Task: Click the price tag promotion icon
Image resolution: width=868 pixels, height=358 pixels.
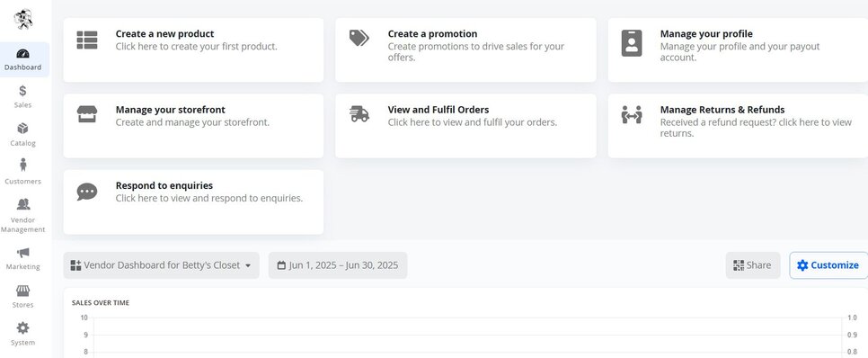Action: 359,39
